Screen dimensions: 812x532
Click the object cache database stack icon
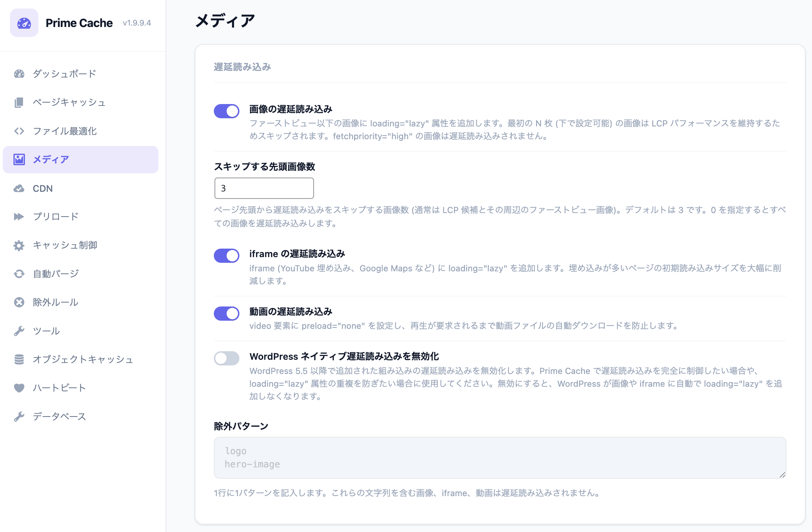tap(19, 359)
